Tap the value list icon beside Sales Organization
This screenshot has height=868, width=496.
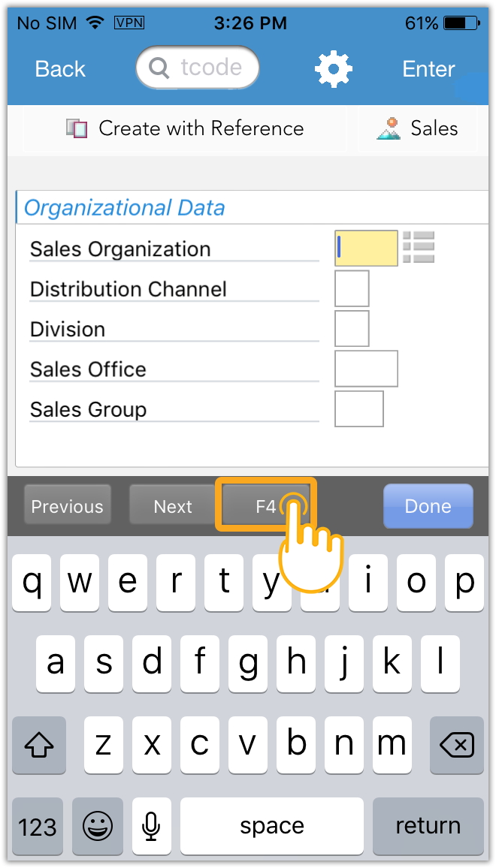(419, 247)
